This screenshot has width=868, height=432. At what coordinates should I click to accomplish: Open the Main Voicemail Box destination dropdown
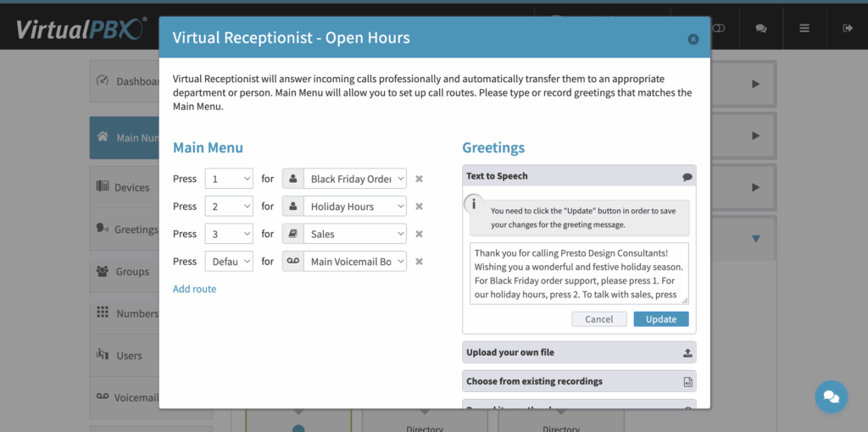pos(355,261)
